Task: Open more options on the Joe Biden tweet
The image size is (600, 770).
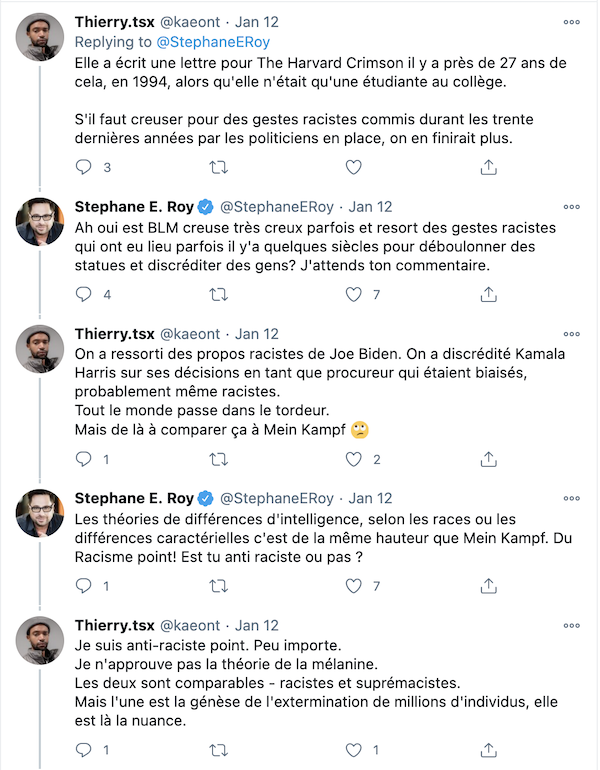Action: (x=572, y=334)
